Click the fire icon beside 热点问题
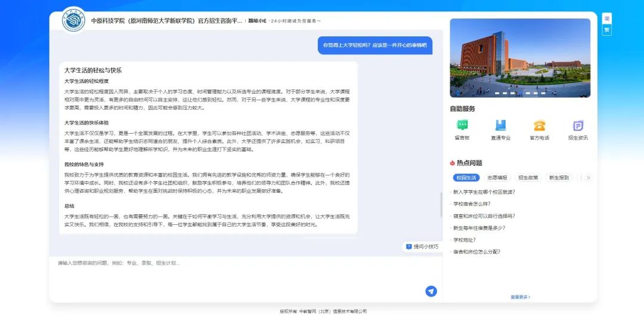Image resolution: width=644 pixels, height=321 pixels. click(x=453, y=163)
